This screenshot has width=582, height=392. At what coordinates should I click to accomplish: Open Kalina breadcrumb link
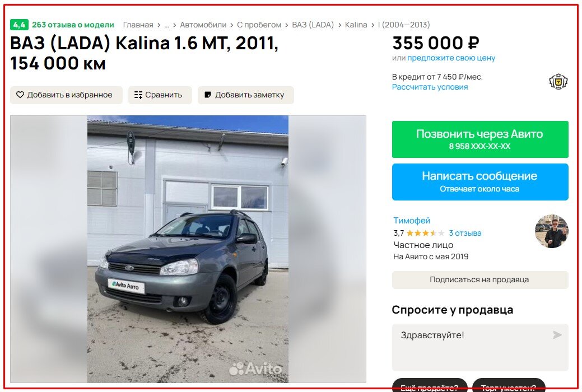[356, 25]
